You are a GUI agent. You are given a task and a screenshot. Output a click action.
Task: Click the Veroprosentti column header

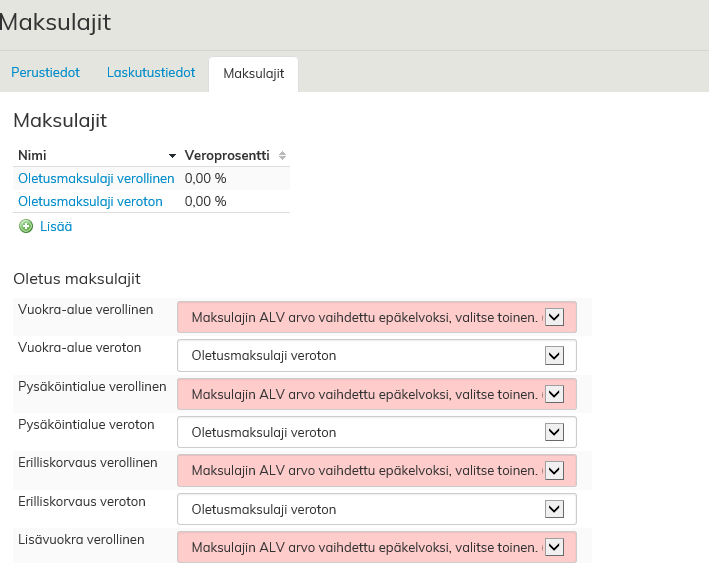click(x=227, y=156)
